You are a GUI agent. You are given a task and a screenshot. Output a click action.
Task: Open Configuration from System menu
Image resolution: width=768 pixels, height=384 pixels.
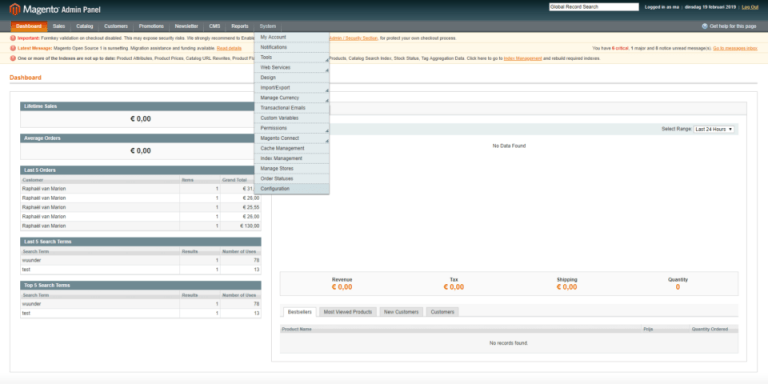point(291,189)
